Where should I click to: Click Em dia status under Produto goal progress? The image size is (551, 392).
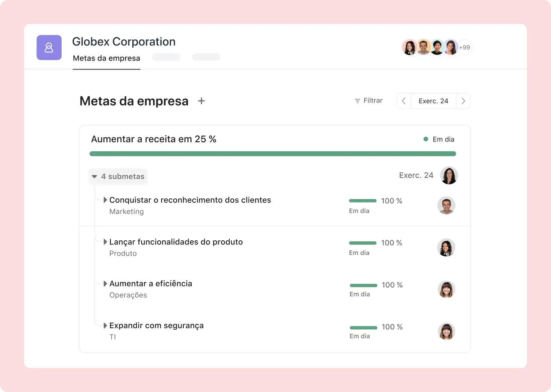359,253
